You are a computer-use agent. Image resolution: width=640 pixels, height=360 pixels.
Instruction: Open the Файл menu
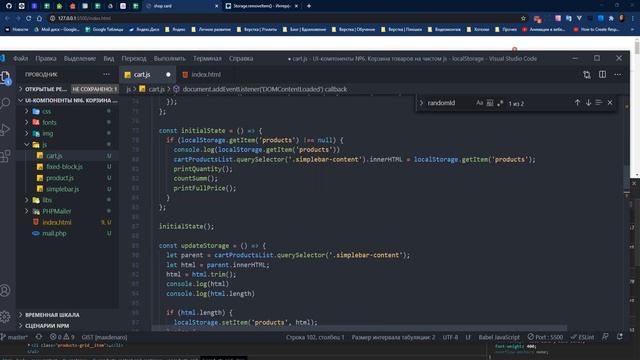(x=20, y=58)
